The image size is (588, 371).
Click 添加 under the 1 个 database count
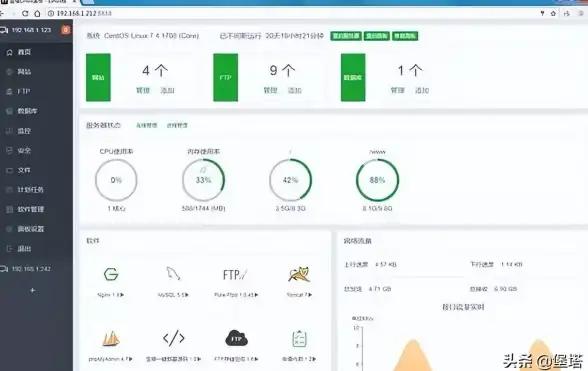coord(422,90)
